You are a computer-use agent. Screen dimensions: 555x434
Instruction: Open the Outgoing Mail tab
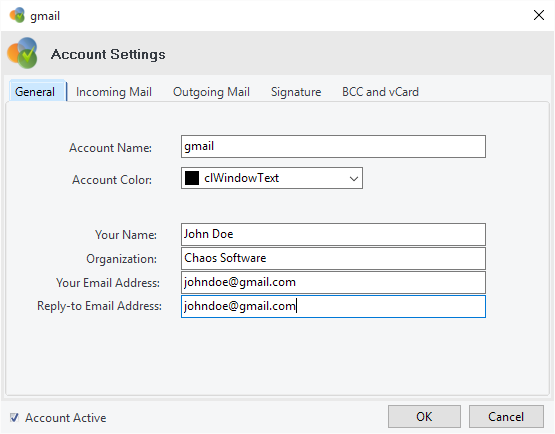(x=211, y=92)
